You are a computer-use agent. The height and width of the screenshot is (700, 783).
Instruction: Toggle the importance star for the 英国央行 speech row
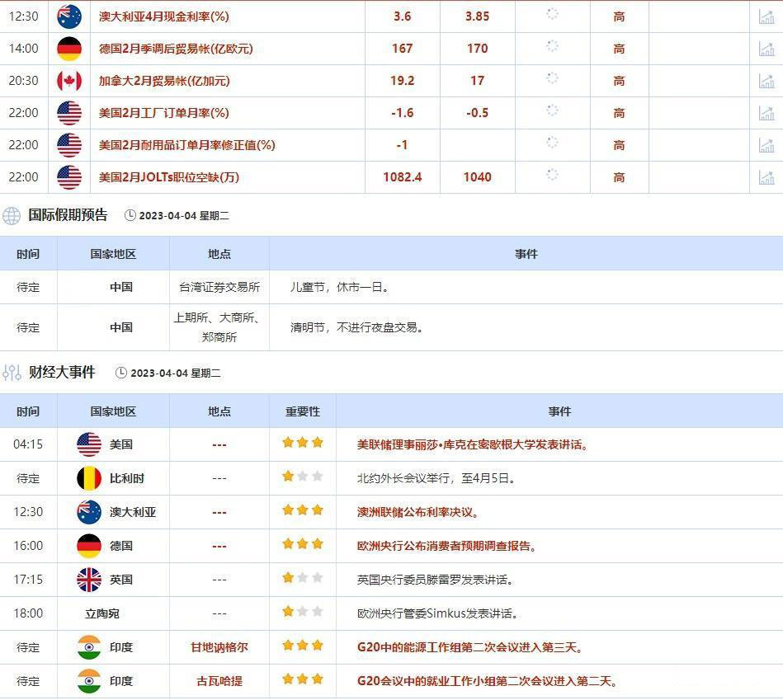[x=288, y=578]
